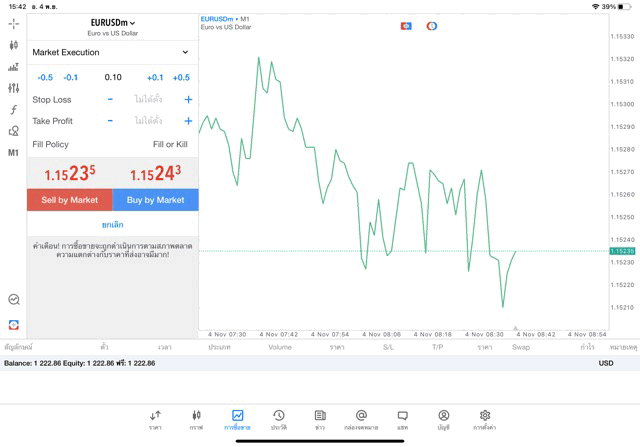640x447 pixels.
Task: Decrease Take Profit with minus button
Action: click(x=110, y=121)
